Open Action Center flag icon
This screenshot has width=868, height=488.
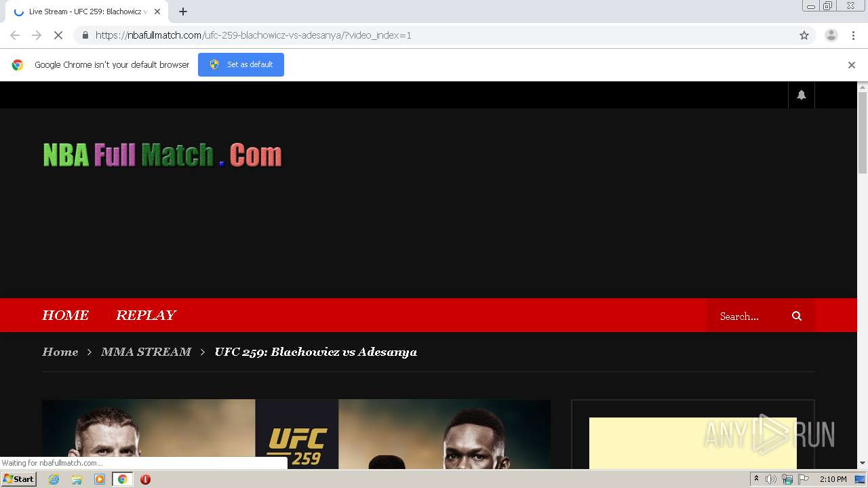(804, 479)
